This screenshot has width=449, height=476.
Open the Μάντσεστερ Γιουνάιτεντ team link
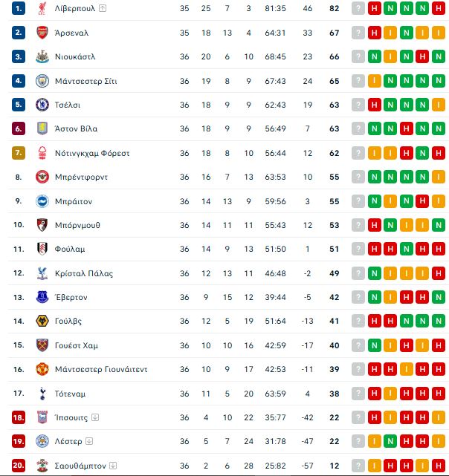(101, 369)
